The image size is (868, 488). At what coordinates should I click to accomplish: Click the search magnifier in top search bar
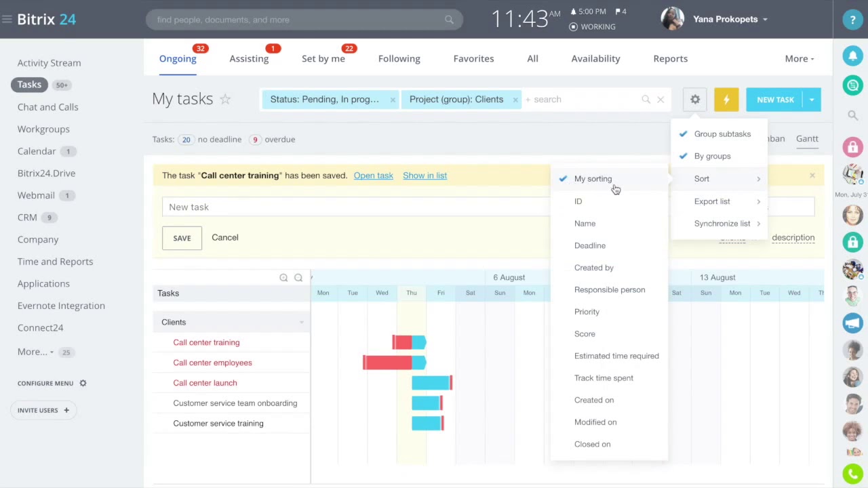point(449,20)
